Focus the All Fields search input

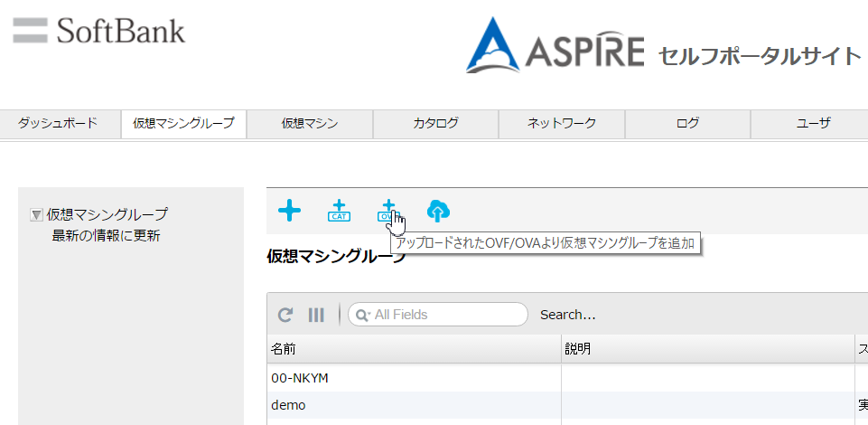click(437, 315)
